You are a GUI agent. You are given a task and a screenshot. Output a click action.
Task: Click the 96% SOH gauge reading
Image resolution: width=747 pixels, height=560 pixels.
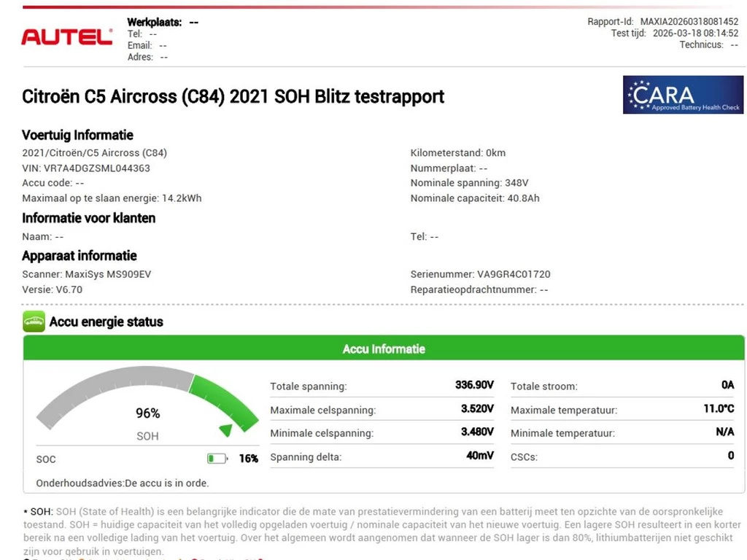click(x=147, y=413)
